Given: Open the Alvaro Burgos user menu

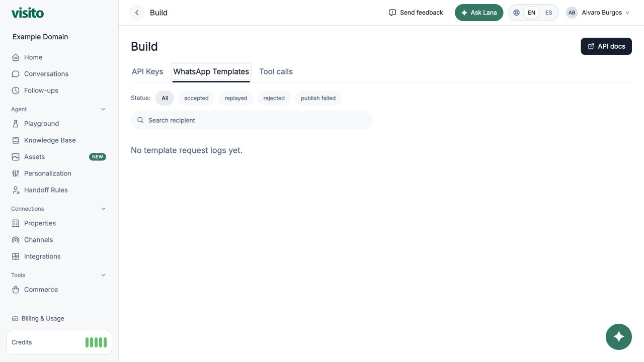Looking at the screenshot, I should [x=598, y=13].
